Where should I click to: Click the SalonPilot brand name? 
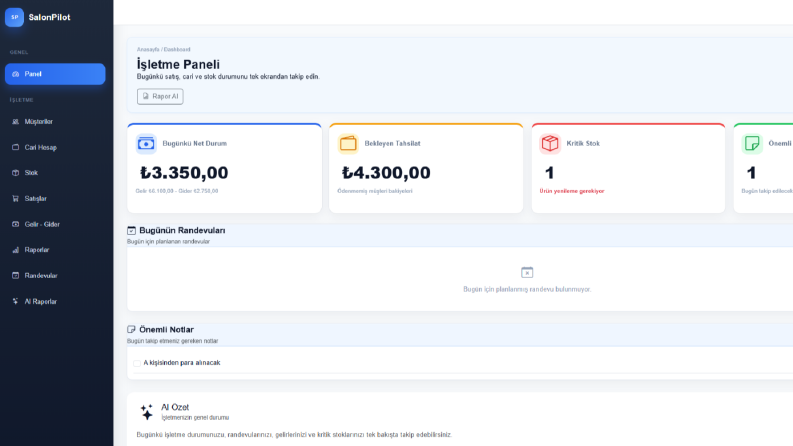tap(50, 17)
